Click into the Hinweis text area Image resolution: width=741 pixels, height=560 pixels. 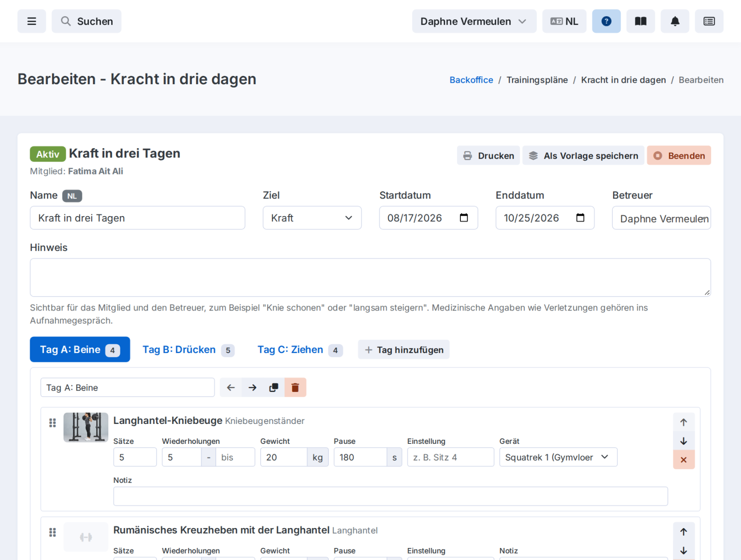pyautogui.click(x=370, y=278)
